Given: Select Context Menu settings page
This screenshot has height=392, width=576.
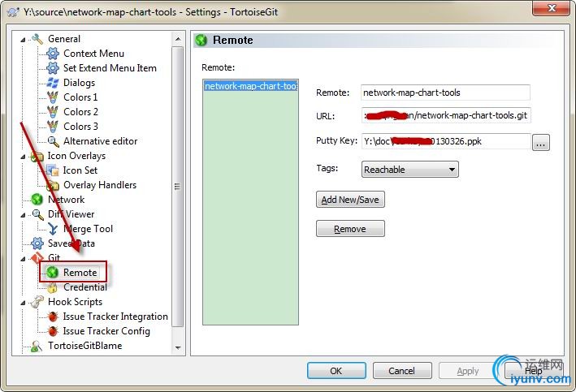Looking at the screenshot, I should 93,54.
